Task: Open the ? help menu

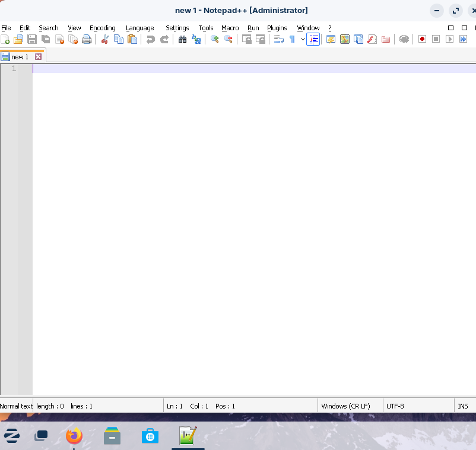Action: pos(330,28)
